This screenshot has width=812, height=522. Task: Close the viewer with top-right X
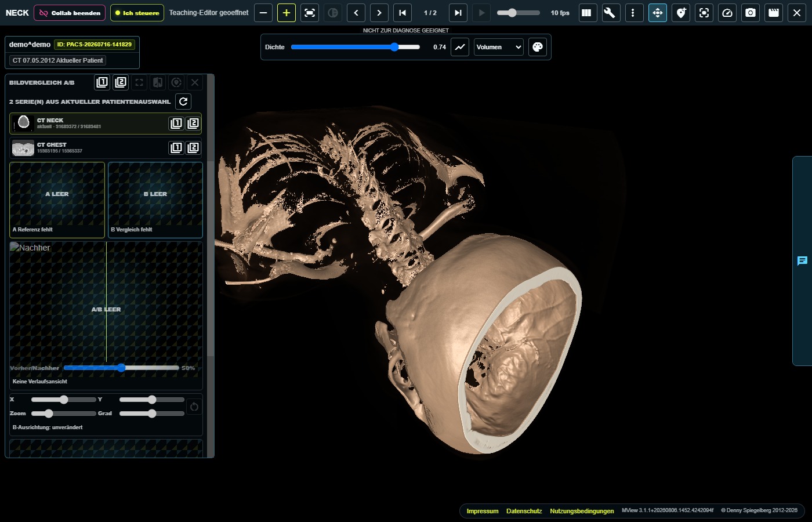pos(797,13)
